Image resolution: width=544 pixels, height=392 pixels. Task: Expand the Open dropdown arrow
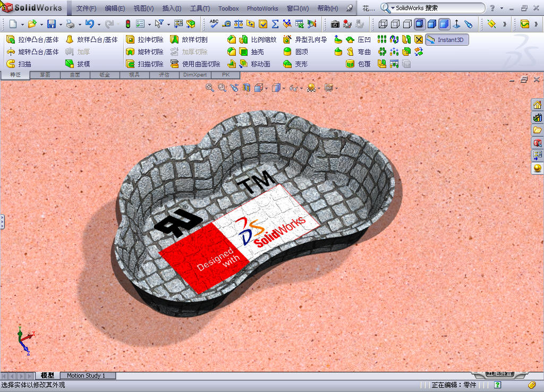click(41, 24)
